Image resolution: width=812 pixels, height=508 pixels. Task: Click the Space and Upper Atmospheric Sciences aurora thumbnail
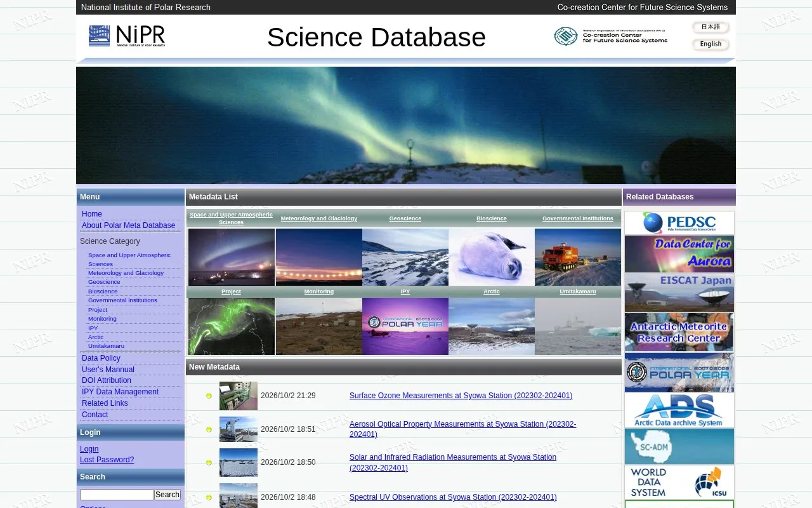(232, 257)
